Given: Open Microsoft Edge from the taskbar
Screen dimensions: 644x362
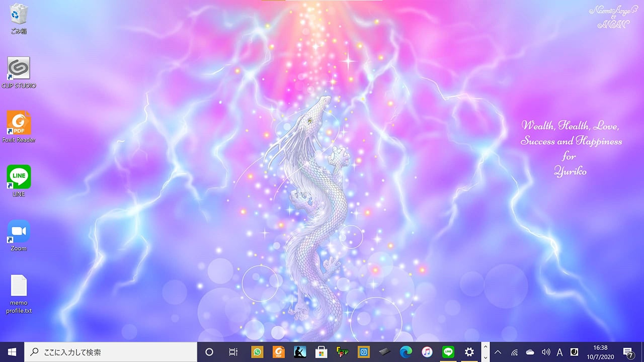Looking at the screenshot, I should click(406, 352).
